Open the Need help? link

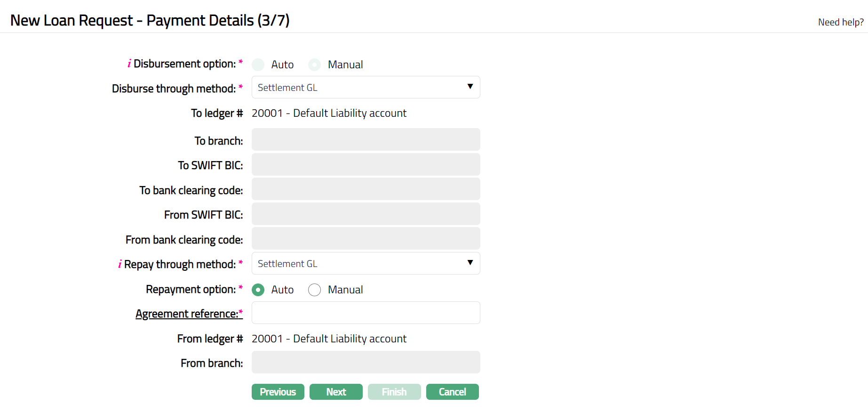coord(840,22)
